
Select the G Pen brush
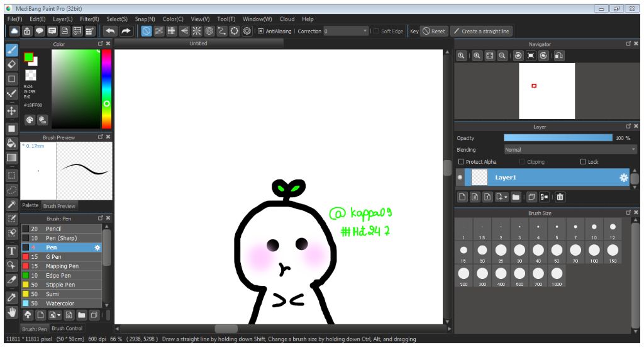61,256
